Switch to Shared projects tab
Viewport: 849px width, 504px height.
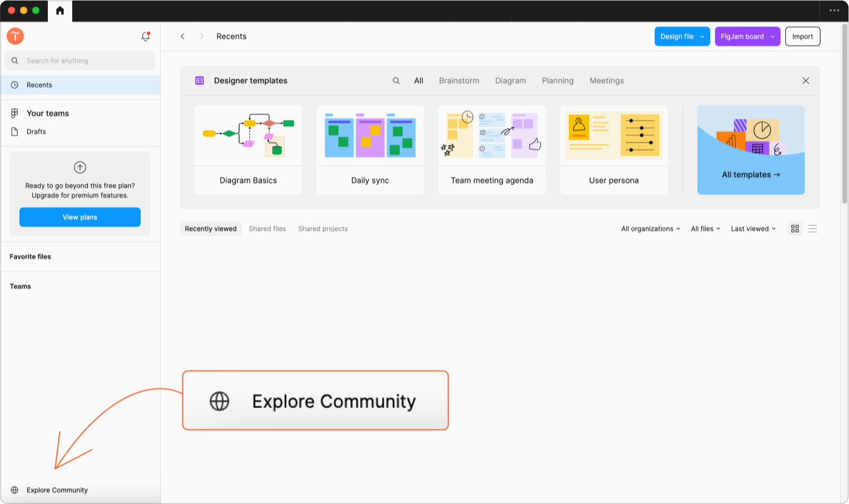tap(323, 229)
